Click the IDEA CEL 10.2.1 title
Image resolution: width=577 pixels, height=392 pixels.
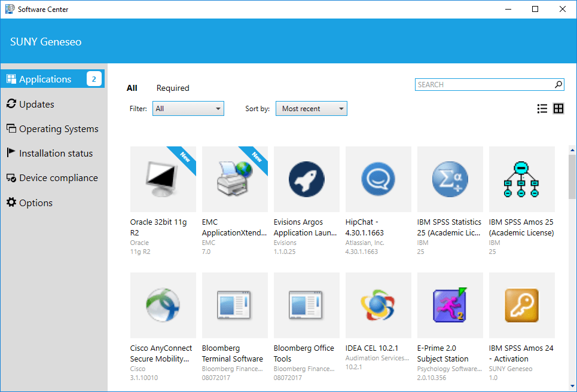coord(372,348)
